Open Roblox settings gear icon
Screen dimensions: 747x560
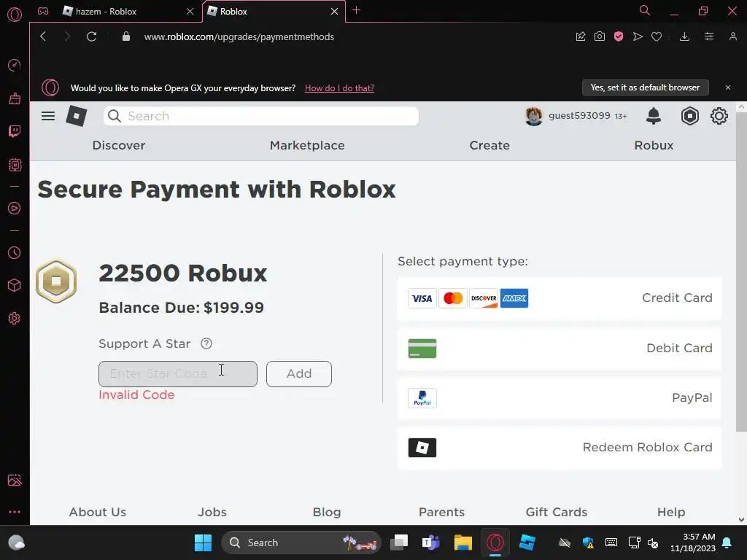[x=719, y=116]
